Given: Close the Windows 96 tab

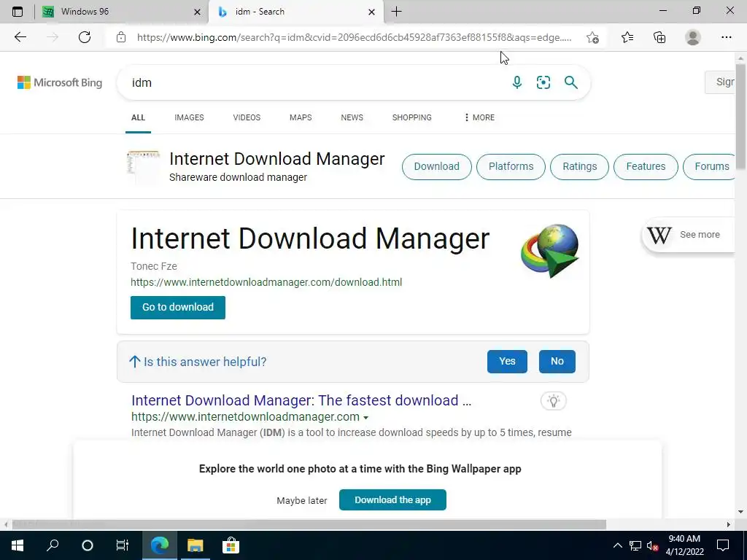Looking at the screenshot, I should pyautogui.click(x=197, y=12).
